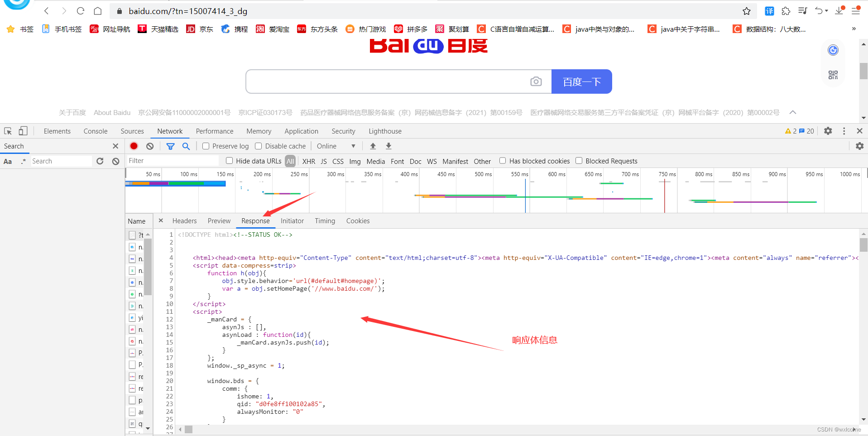Expand the bookmarks bar overflow chevron
This screenshot has height=436, width=868.
coord(854,29)
